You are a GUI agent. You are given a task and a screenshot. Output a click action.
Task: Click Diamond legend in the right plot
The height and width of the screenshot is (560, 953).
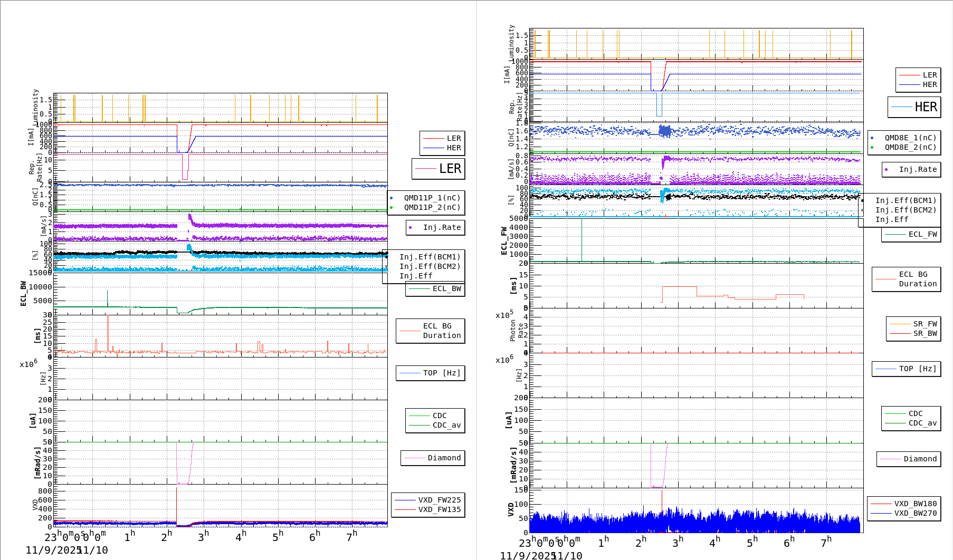click(x=909, y=459)
